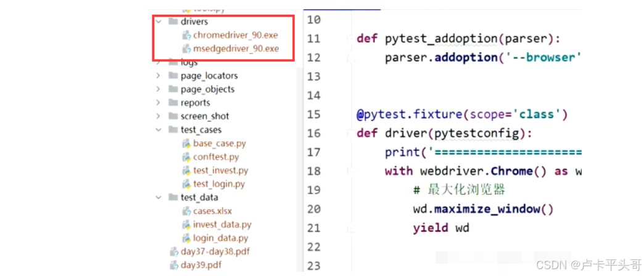Image resolution: width=644 pixels, height=276 pixels.
Task: Expand the page_locators folder chevron
Action: pos(159,75)
